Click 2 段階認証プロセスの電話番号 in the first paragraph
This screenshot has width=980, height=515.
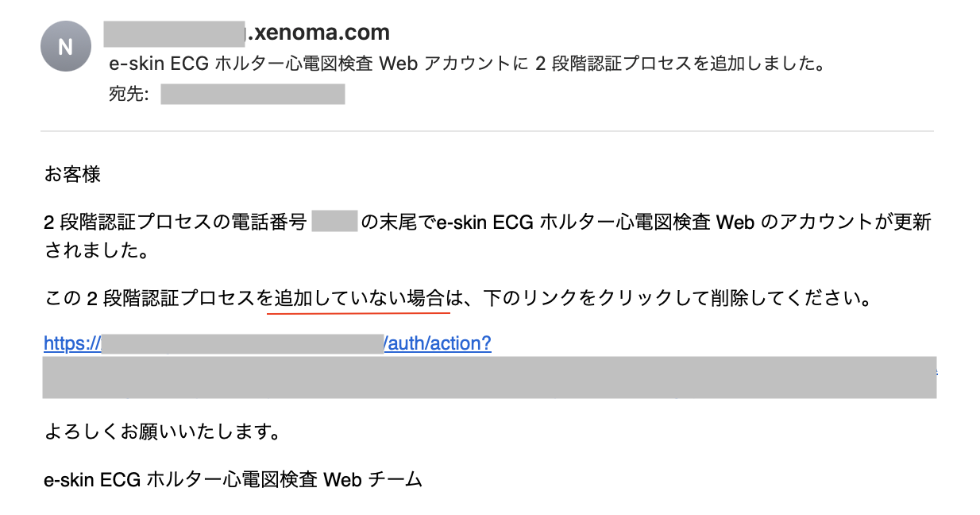[175, 222]
